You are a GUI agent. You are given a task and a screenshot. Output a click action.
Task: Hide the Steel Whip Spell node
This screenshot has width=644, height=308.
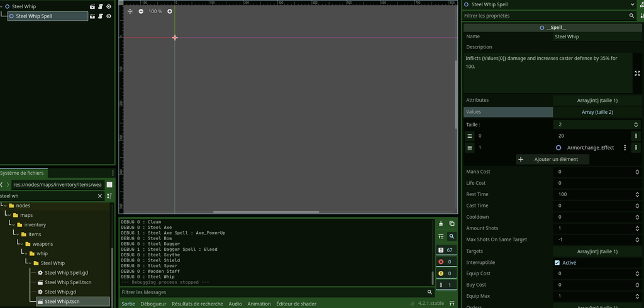click(x=108, y=16)
